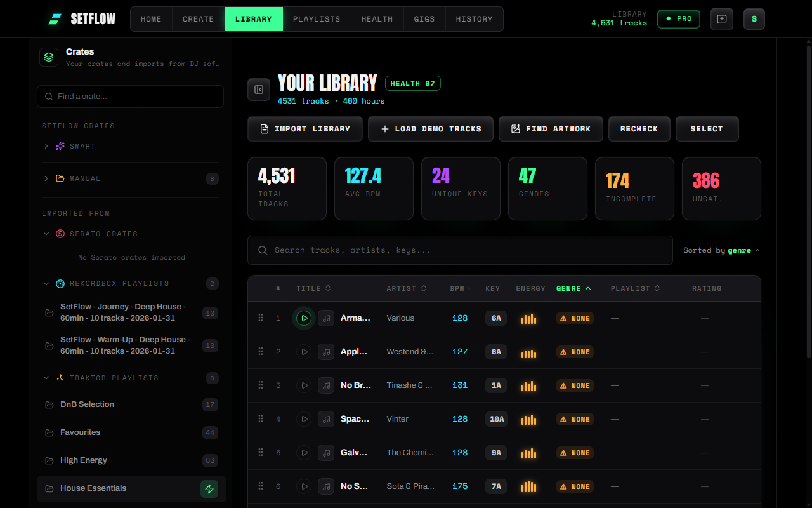
Task: Sort tracks by the Artist column
Action: [x=407, y=288]
